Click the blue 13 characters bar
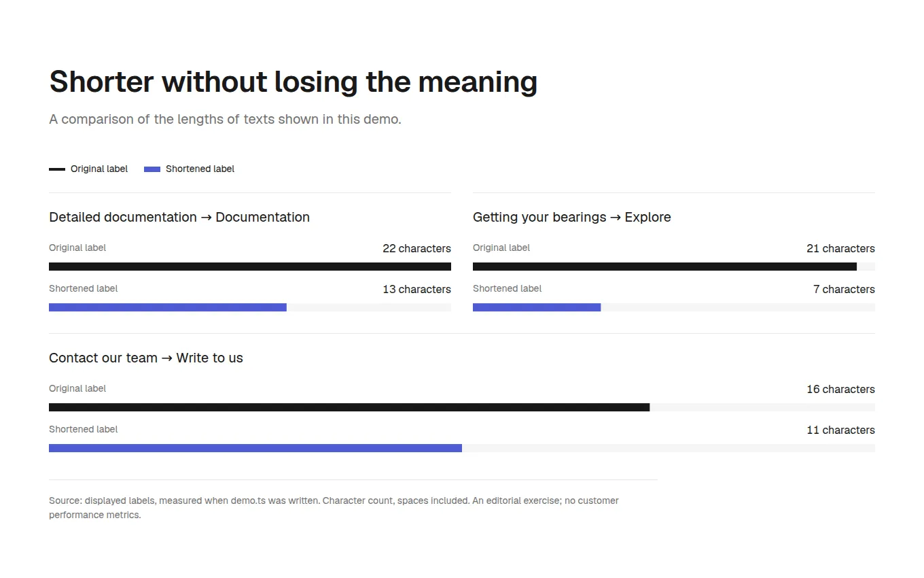 [x=168, y=307]
